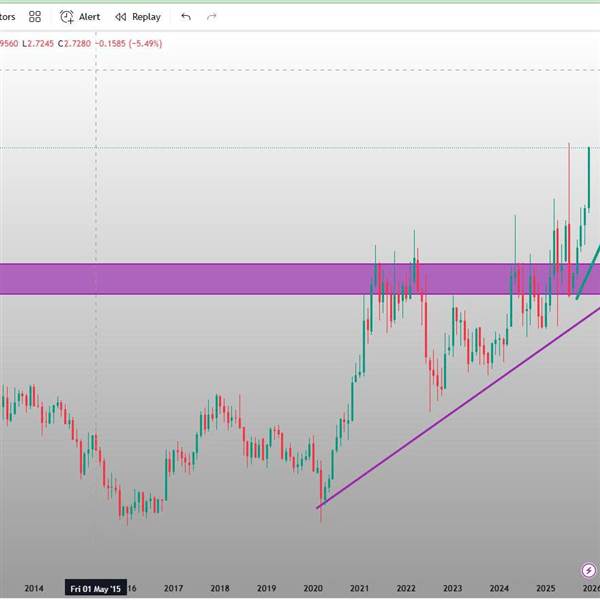Select the purple ascending trendline
Screen dimensions: 600x600
(458, 407)
